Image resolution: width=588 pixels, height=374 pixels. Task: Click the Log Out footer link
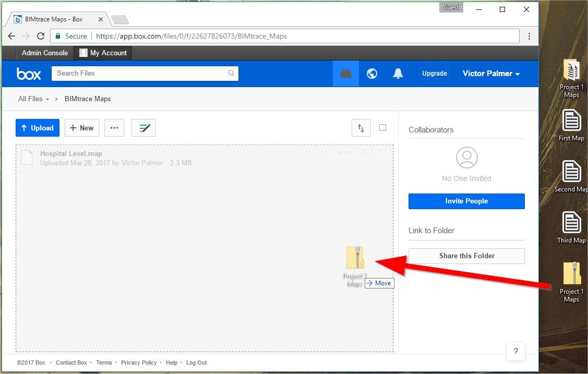point(197,363)
